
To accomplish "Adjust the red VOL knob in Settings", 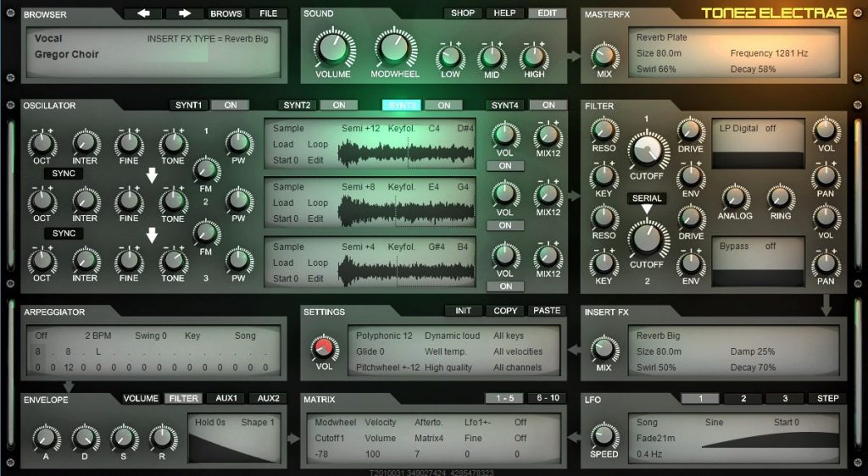I will click(324, 348).
